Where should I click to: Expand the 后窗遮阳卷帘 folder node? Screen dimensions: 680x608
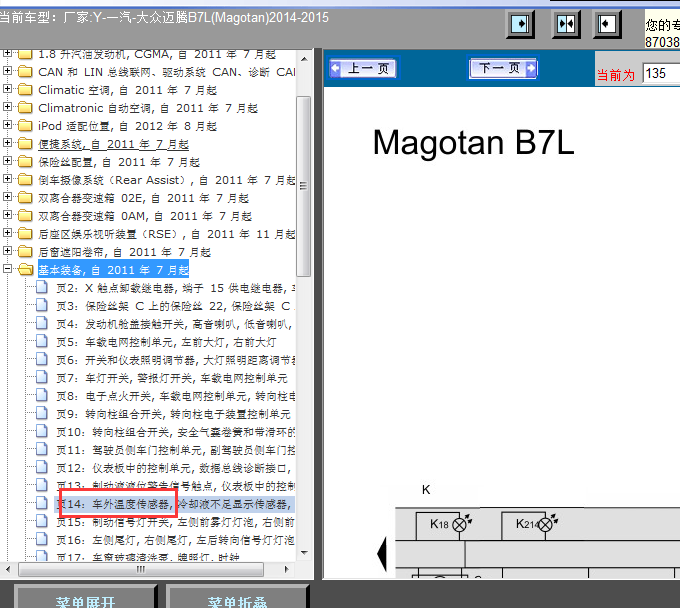pos(7,251)
